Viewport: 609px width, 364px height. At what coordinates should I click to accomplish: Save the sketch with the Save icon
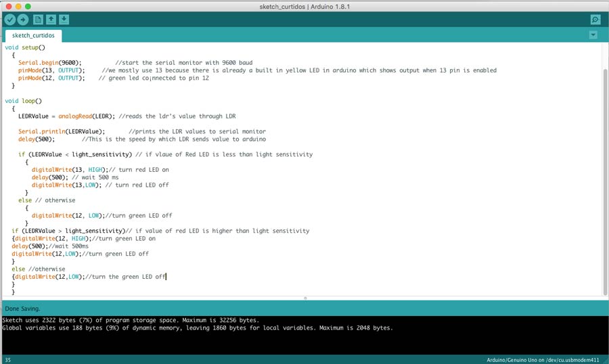point(64,20)
